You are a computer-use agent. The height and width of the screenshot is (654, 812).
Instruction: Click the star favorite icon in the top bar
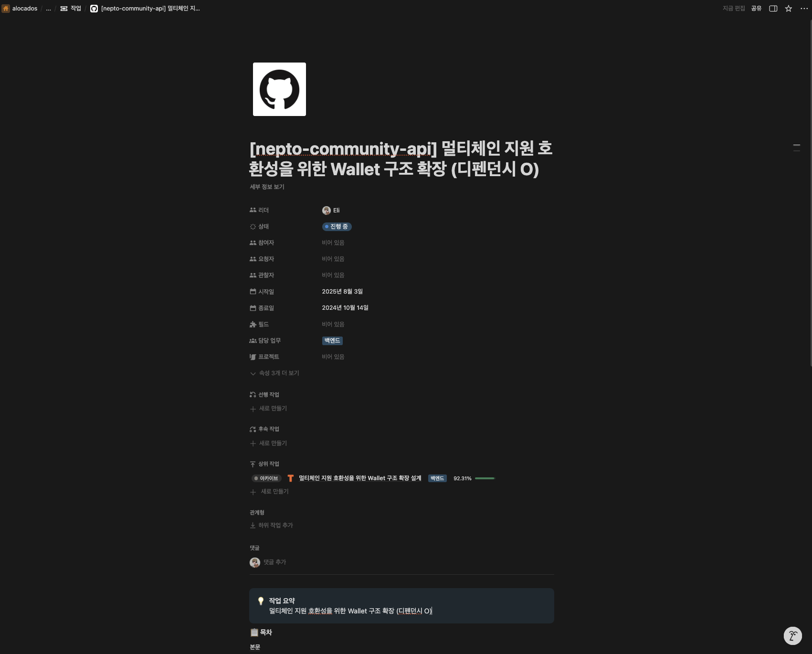click(789, 9)
